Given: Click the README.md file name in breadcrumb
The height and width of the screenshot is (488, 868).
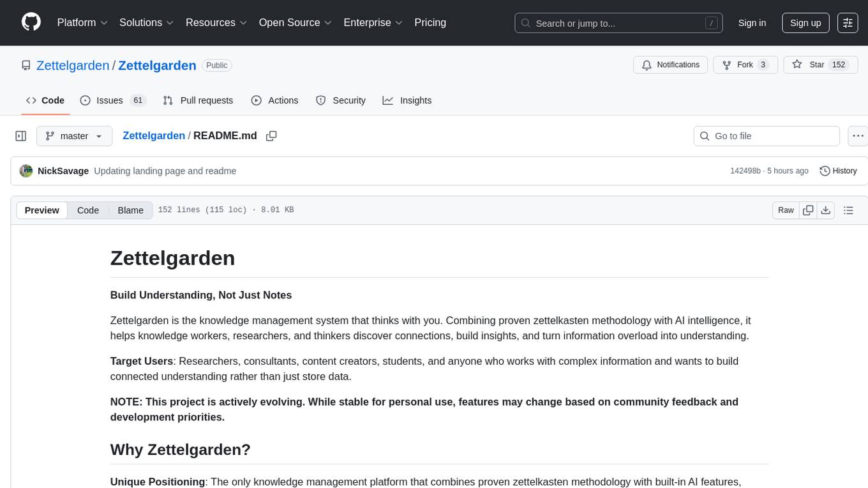Looking at the screenshot, I should click(x=225, y=135).
